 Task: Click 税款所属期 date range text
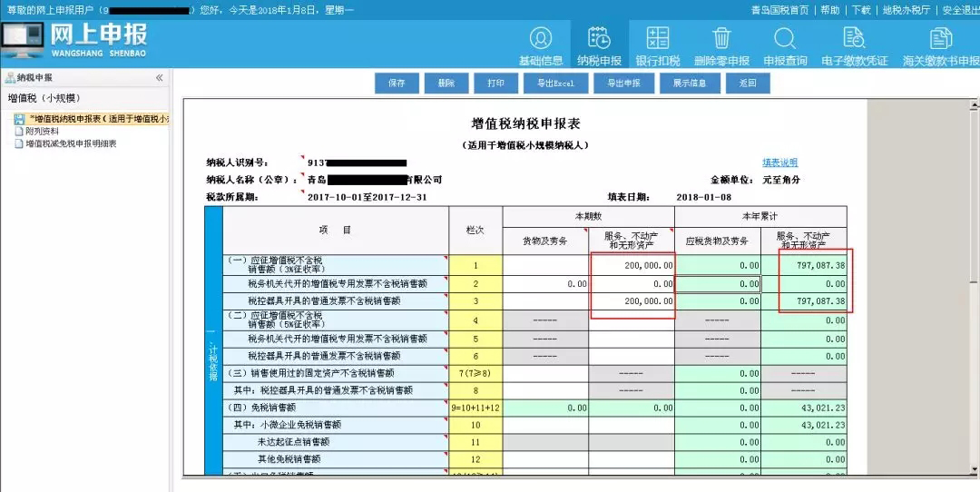367,197
